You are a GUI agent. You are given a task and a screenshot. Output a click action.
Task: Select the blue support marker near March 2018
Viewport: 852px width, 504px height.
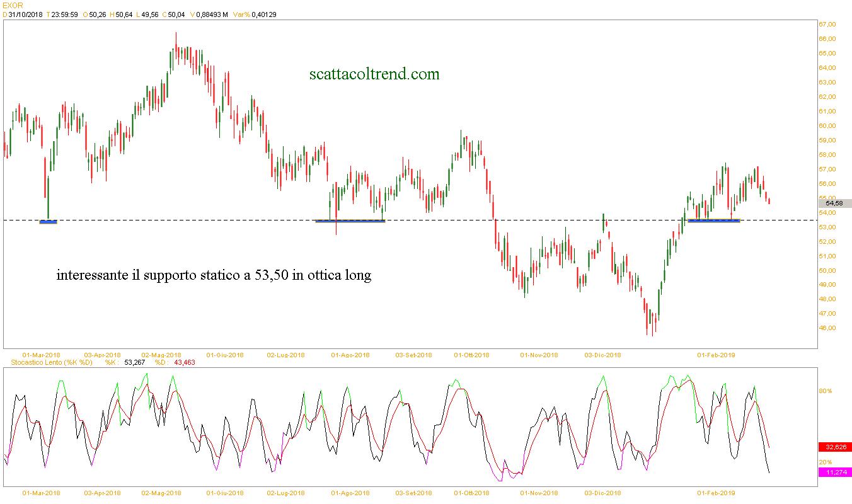pos(48,221)
